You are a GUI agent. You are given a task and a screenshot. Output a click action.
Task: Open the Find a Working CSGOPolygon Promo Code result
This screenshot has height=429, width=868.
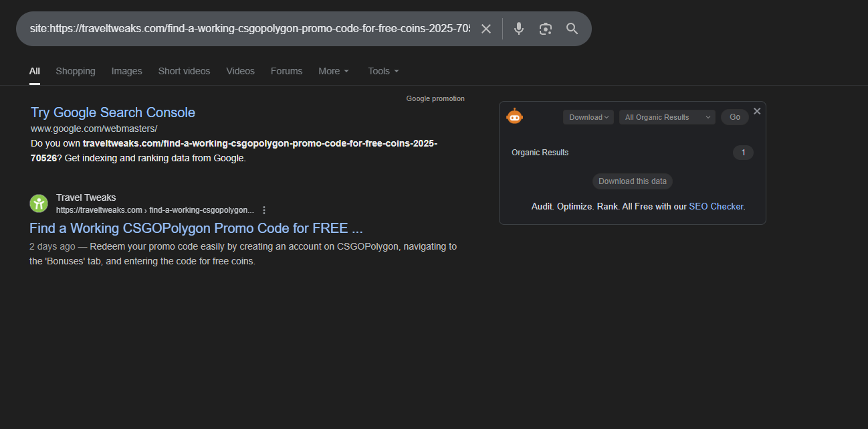click(x=196, y=228)
